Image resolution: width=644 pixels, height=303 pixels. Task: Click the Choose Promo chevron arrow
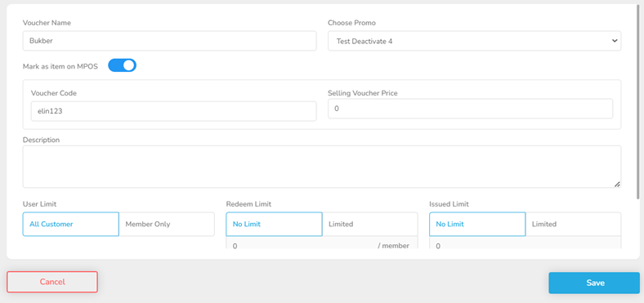615,41
